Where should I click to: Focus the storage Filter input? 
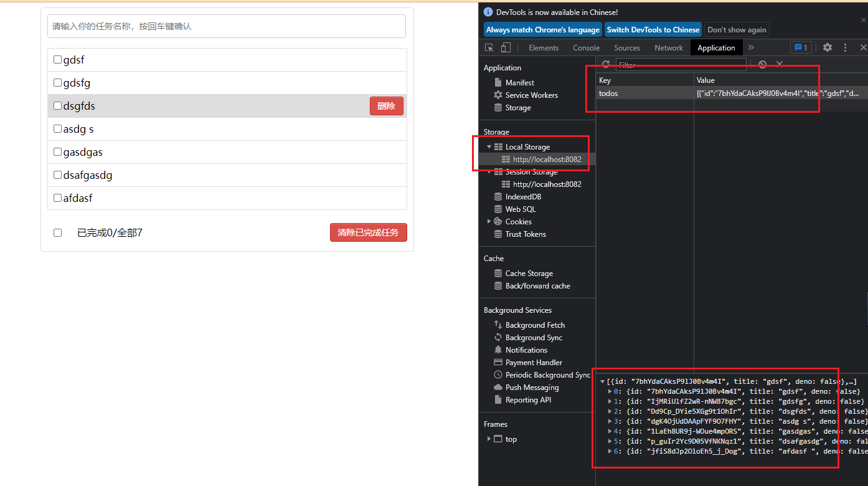click(x=681, y=65)
